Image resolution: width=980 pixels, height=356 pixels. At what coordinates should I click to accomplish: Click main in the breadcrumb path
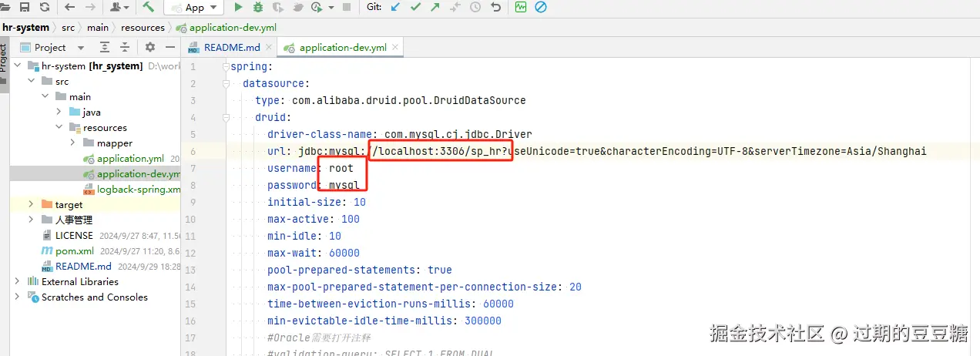(97, 27)
